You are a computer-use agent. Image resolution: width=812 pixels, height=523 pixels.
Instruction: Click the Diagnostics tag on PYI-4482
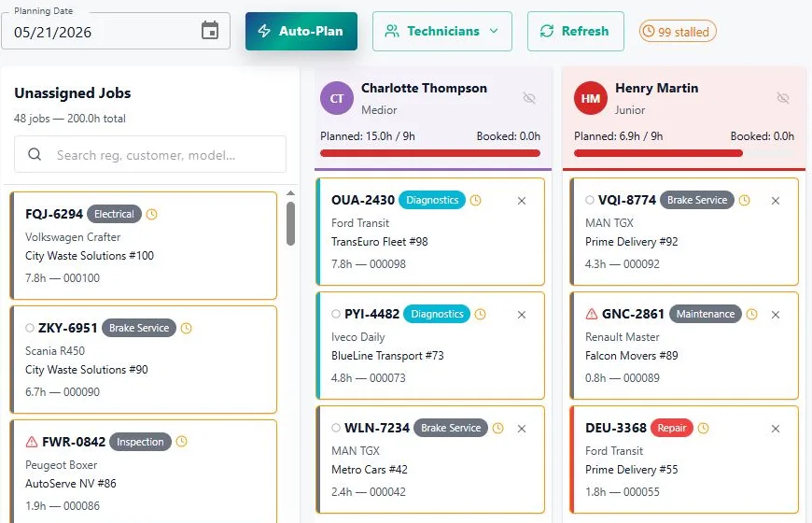point(437,314)
